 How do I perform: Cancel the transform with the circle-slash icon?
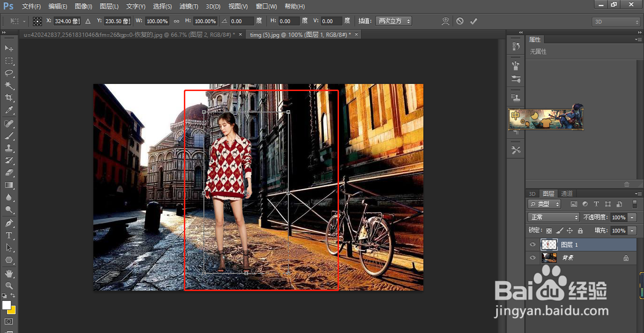coord(460,21)
